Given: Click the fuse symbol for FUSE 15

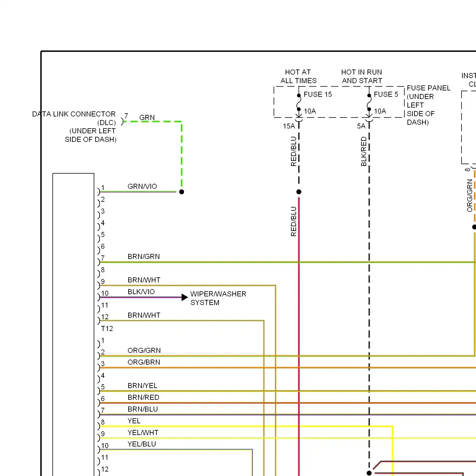Looking at the screenshot, I should [x=299, y=102].
